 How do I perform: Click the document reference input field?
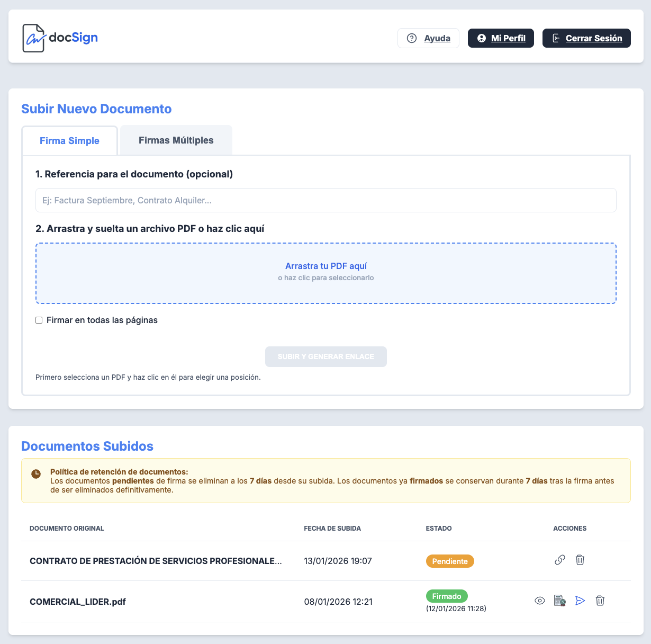point(325,200)
